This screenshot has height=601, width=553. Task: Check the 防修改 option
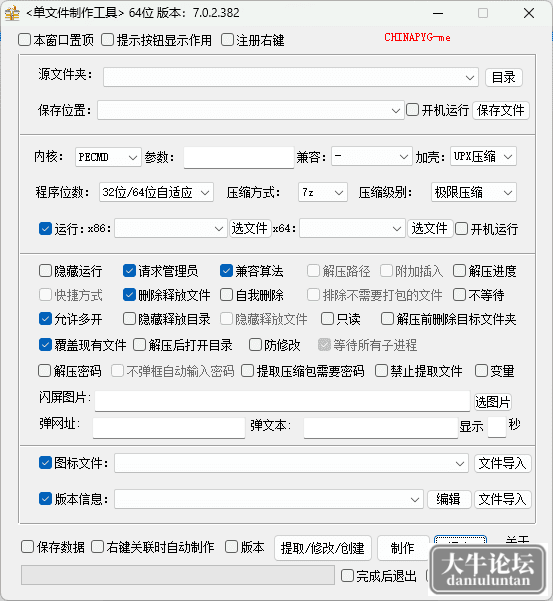click(255, 345)
